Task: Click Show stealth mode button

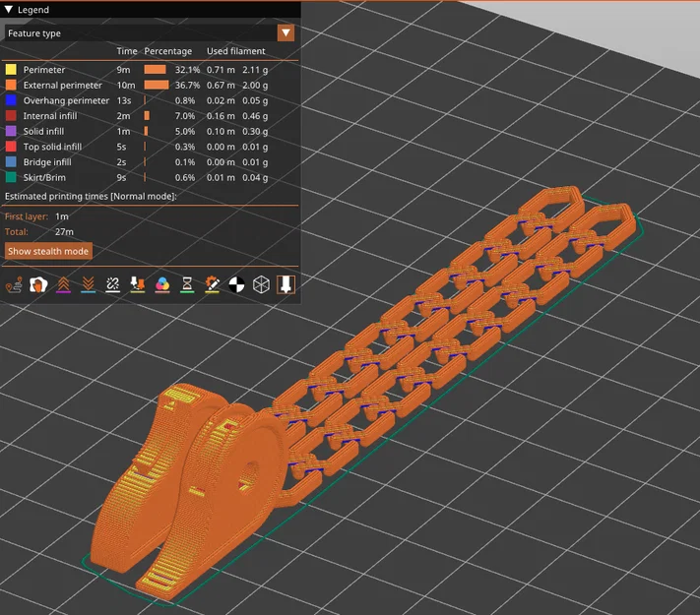Action: 48,251
